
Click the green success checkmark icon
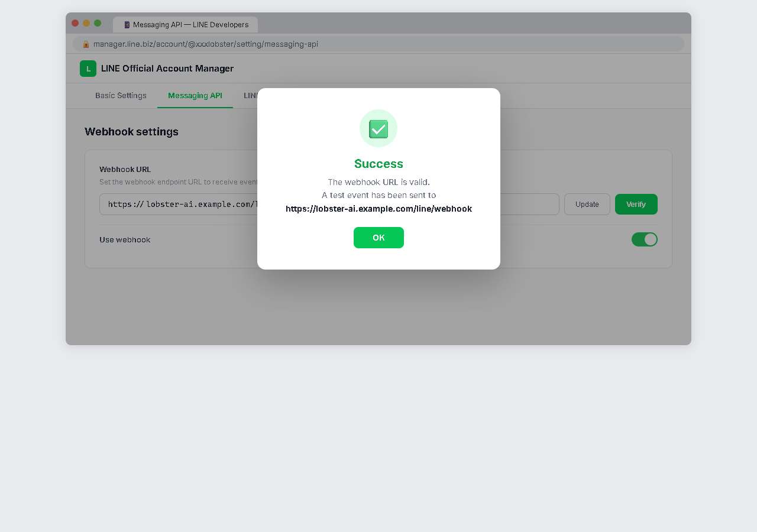[378, 128]
